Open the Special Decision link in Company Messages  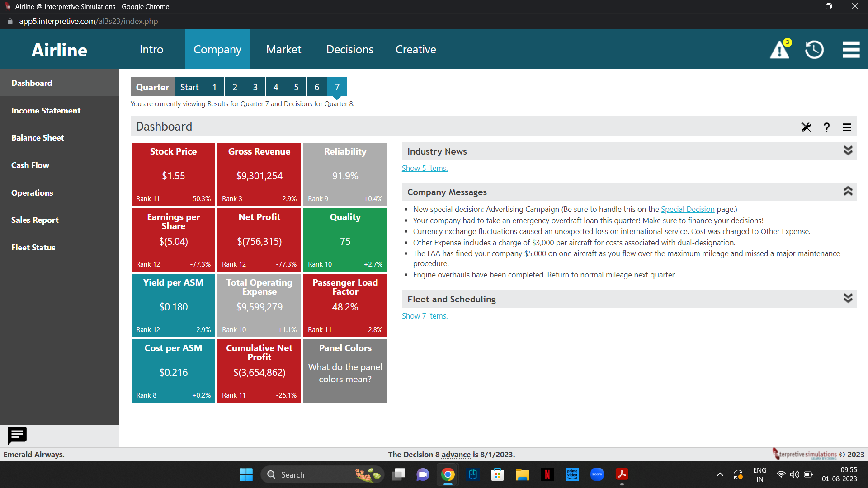(x=688, y=209)
